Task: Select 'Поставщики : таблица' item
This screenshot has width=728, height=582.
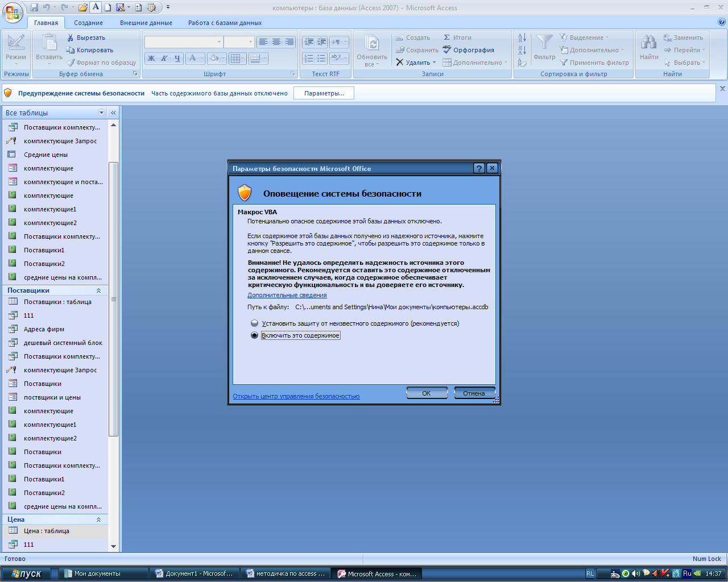Action: (57, 302)
